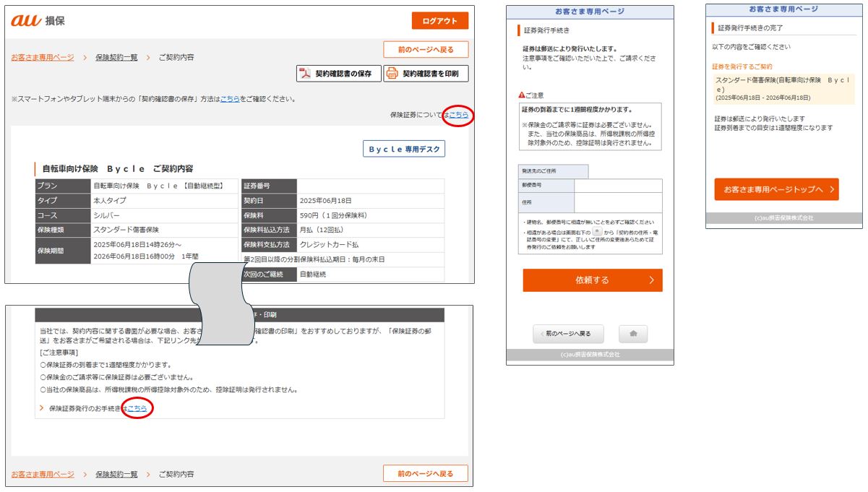Open Bycle専用デスク

coord(404,149)
